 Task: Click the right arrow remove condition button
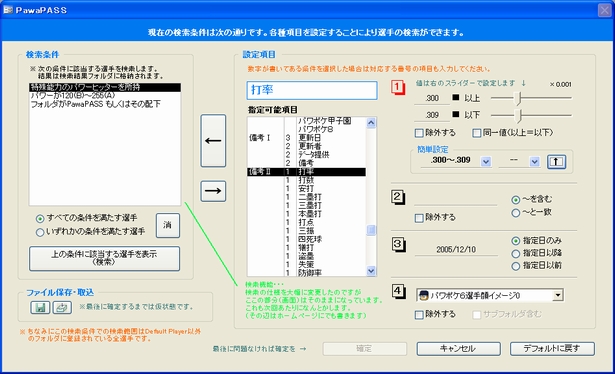(213, 191)
